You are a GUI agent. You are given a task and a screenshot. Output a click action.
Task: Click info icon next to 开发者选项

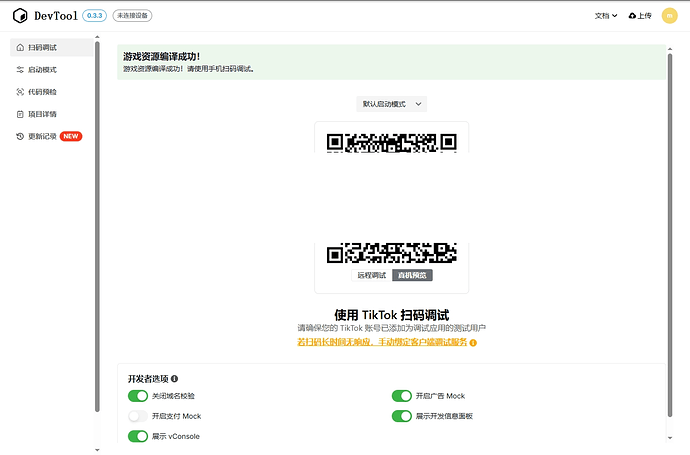174,379
